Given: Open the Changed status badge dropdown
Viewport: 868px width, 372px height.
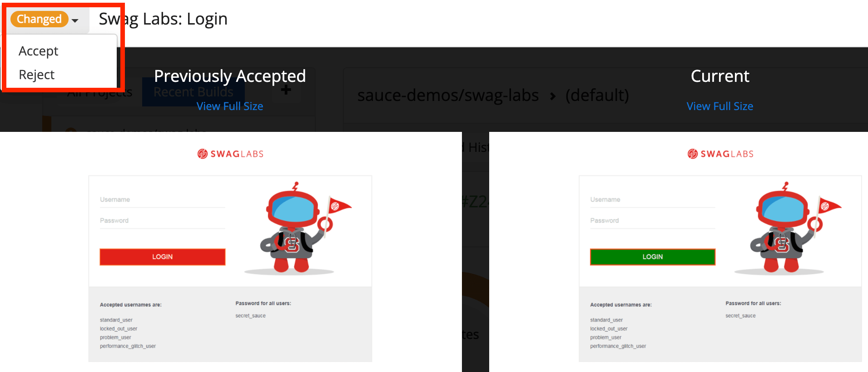Looking at the screenshot, I should click(39, 19).
